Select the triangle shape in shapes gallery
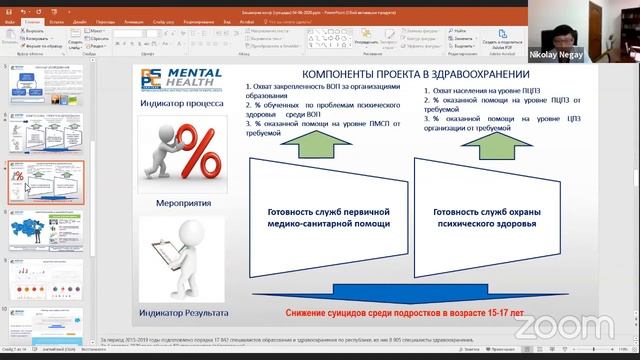Image resolution: width=640 pixels, height=360 pixels. (x=311, y=38)
